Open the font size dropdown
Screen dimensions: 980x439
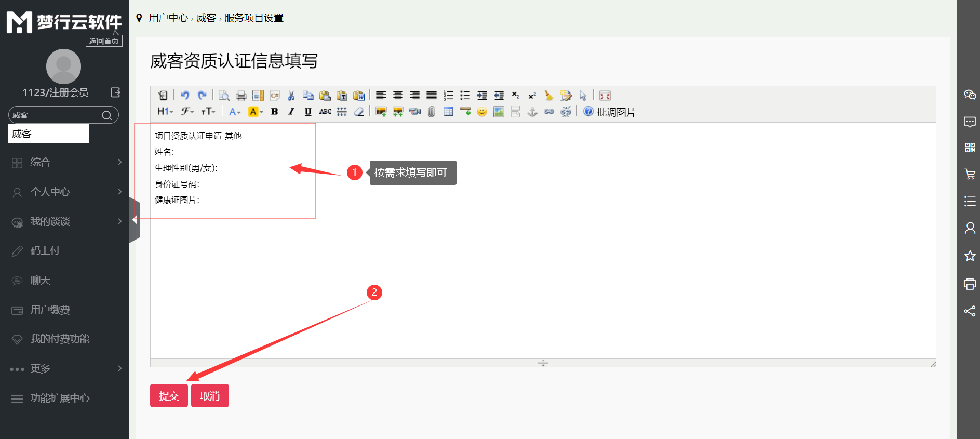coord(208,112)
